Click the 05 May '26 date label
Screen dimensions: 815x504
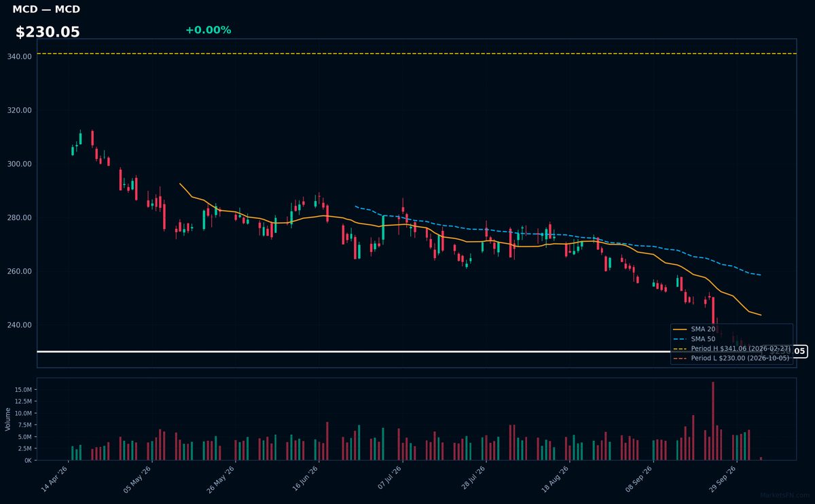pos(139,480)
